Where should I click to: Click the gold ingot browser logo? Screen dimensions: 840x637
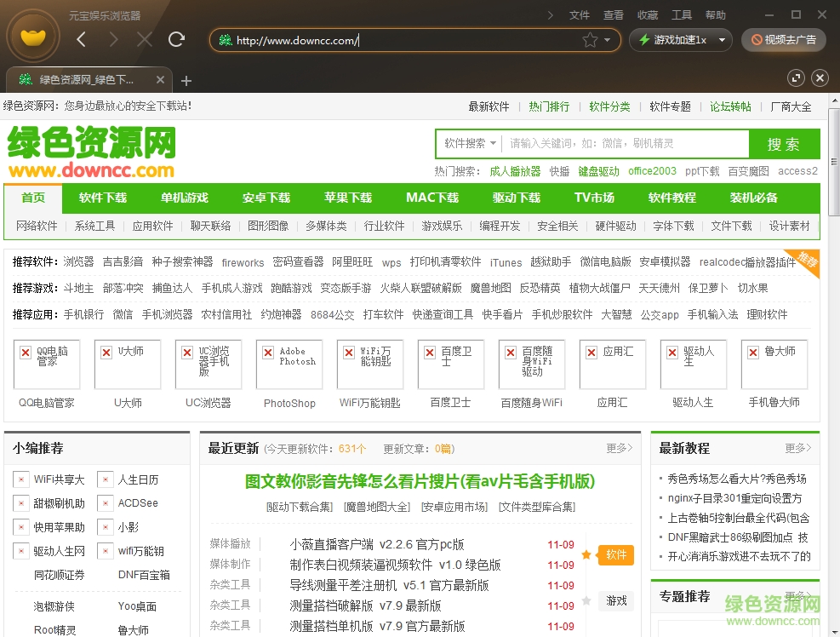32,37
